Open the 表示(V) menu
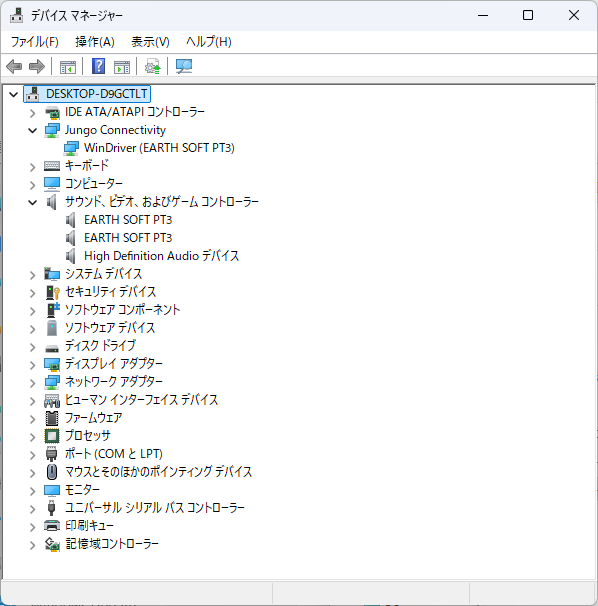Viewport: 598px width, 606px height. [150, 42]
